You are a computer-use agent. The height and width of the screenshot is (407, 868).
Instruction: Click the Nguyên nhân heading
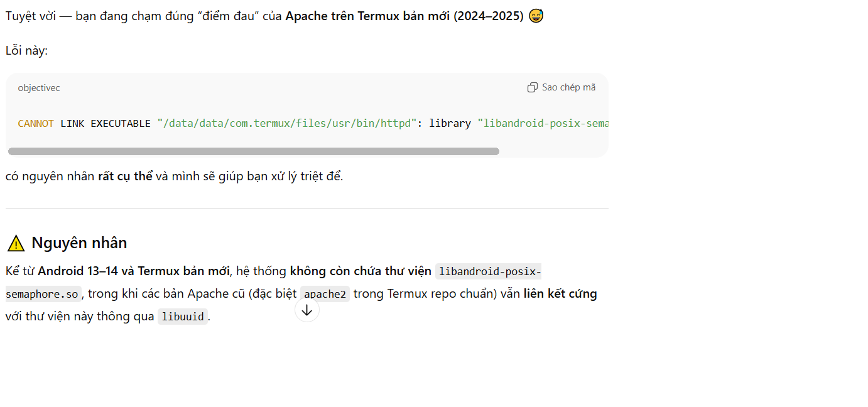point(79,243)
